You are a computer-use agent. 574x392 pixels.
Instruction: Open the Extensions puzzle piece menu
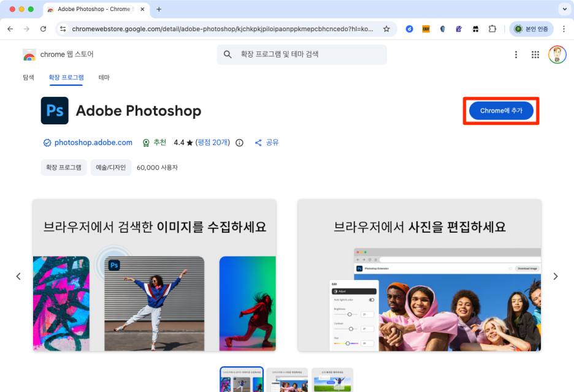[492, 29]
